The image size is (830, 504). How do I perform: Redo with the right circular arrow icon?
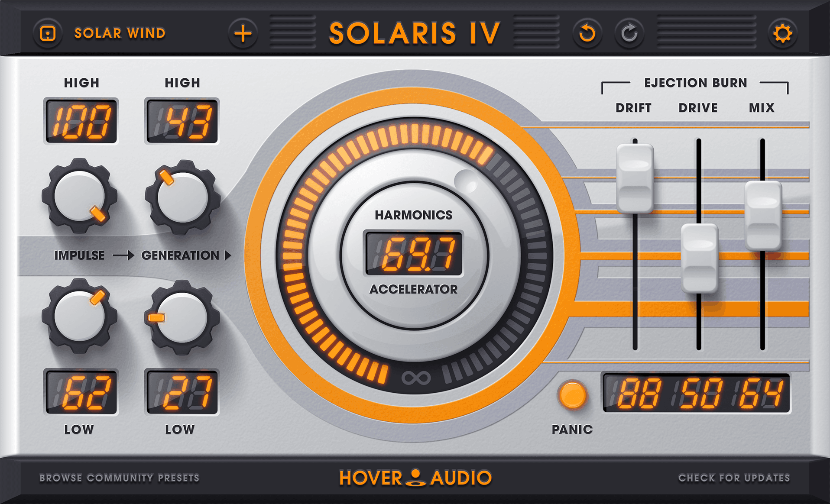(629, 33)
